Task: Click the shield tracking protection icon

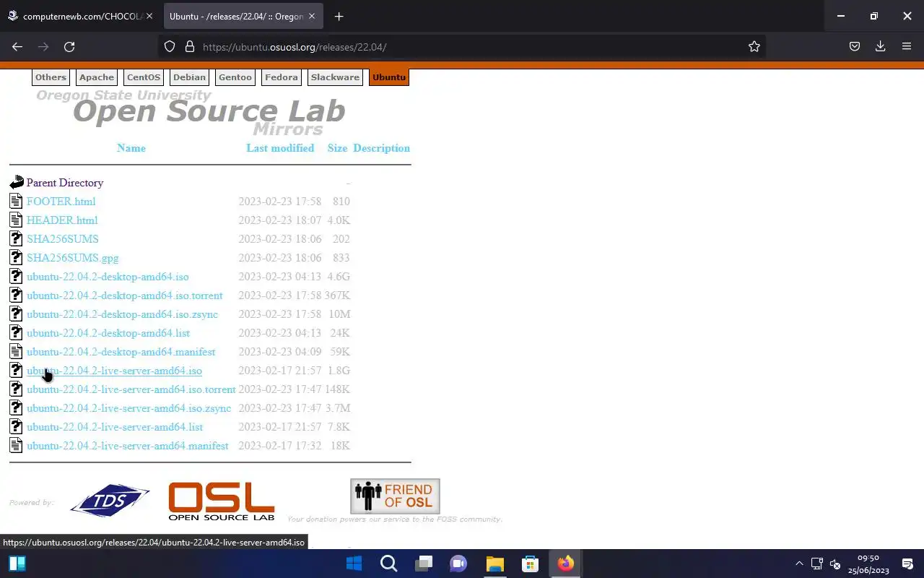Action: (x=170, y=46)
